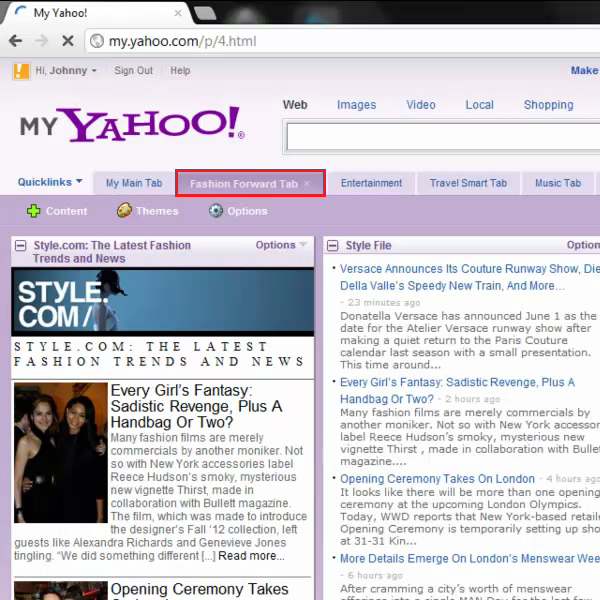Click the globe icon in the address bar
This screenshot has width=600, height=600.
pos(97,41)
